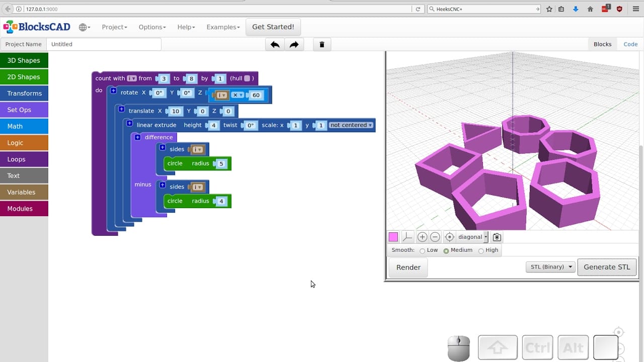Viewport: 644px width, 362px height.
Task: Zoom in using the plus icon
Action: [x=422, y=237]
